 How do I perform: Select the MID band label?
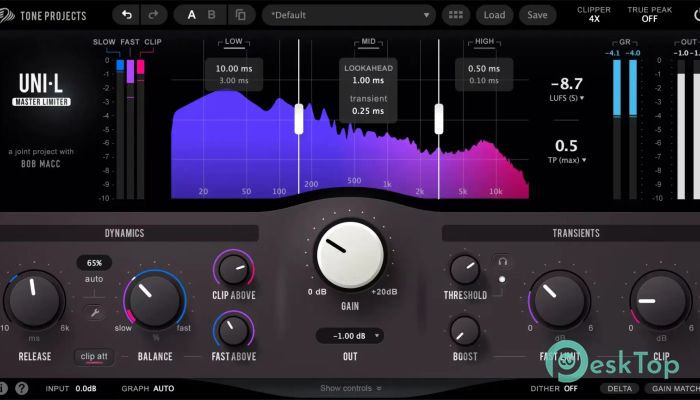pyautogui.click(x=368, y=42)
